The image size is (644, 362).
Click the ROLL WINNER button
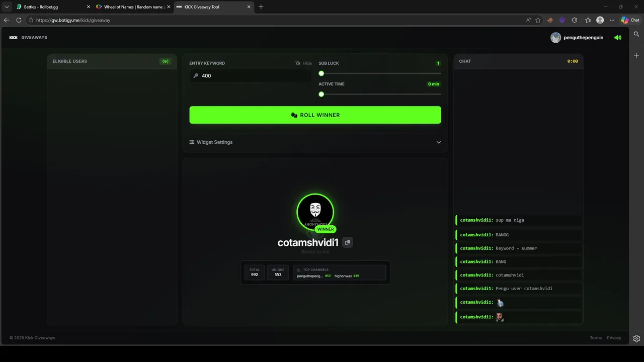pyautogui.click(x=315, y=115)
